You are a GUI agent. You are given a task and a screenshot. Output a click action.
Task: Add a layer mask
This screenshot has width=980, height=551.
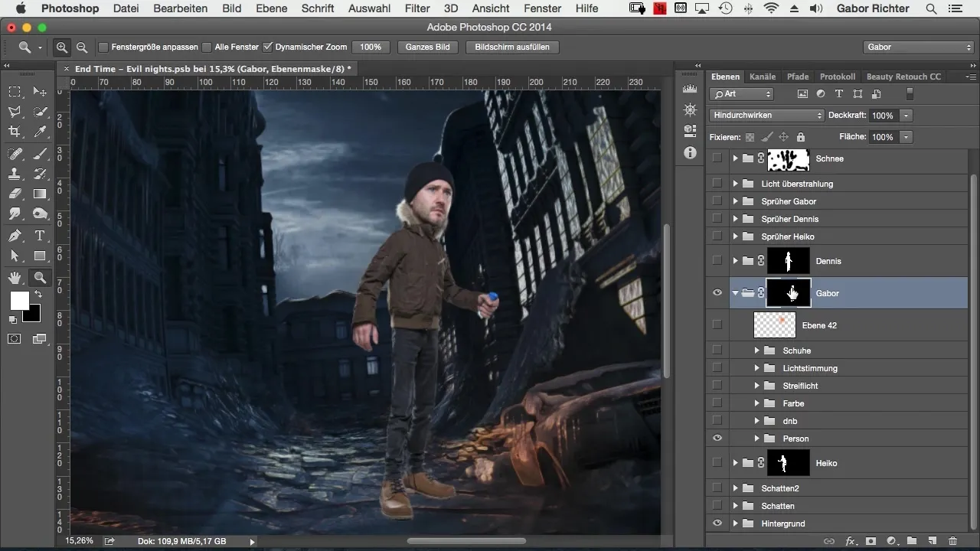coord(871,541)
